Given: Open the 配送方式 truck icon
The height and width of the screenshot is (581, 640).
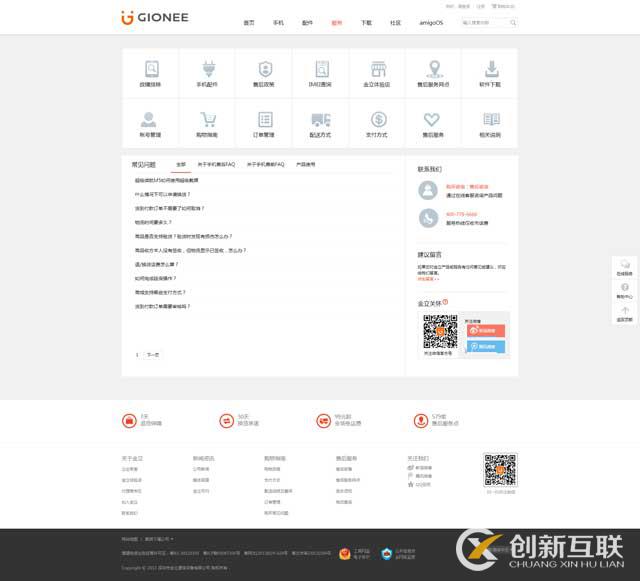Looking at the screenshot, I should point(322,120).
